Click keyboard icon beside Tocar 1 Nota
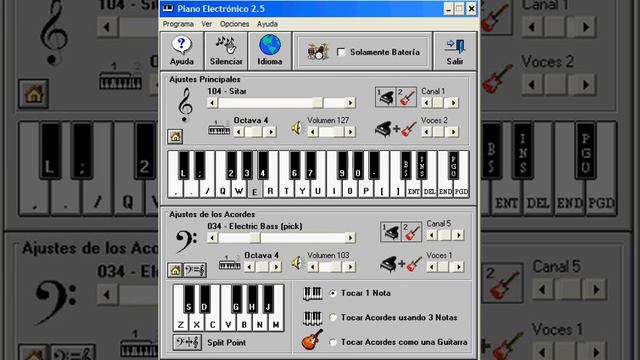 313,293
